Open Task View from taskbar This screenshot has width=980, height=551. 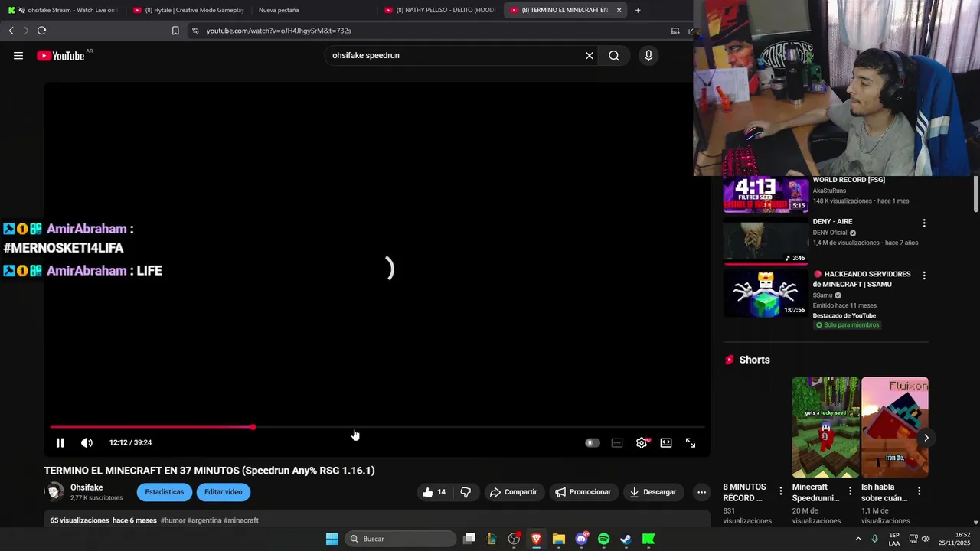(469, 539)
